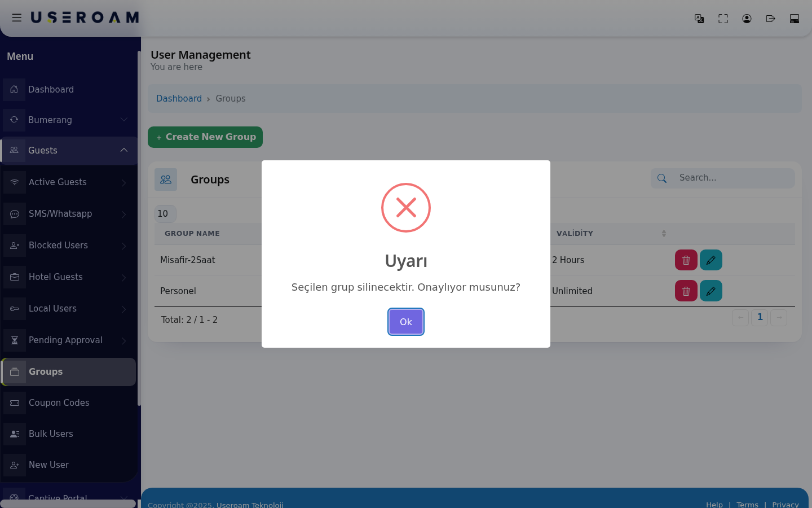Click the hamburger menu icon

(x=17, y=18)
